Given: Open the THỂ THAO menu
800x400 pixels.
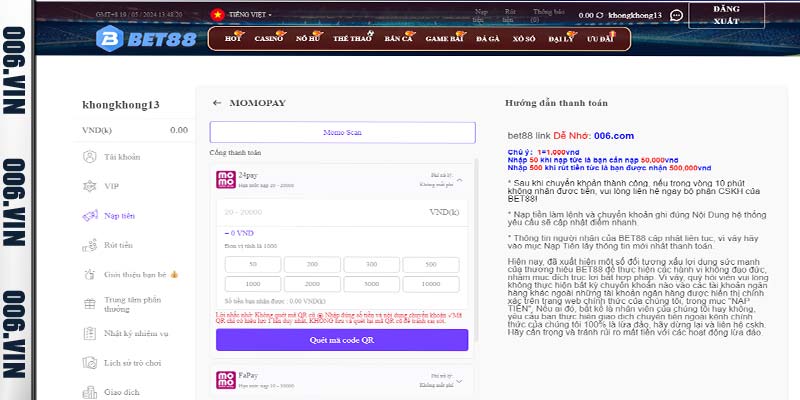Looking at the screenshot, I should pyautogui.click(x=353, y=39).
